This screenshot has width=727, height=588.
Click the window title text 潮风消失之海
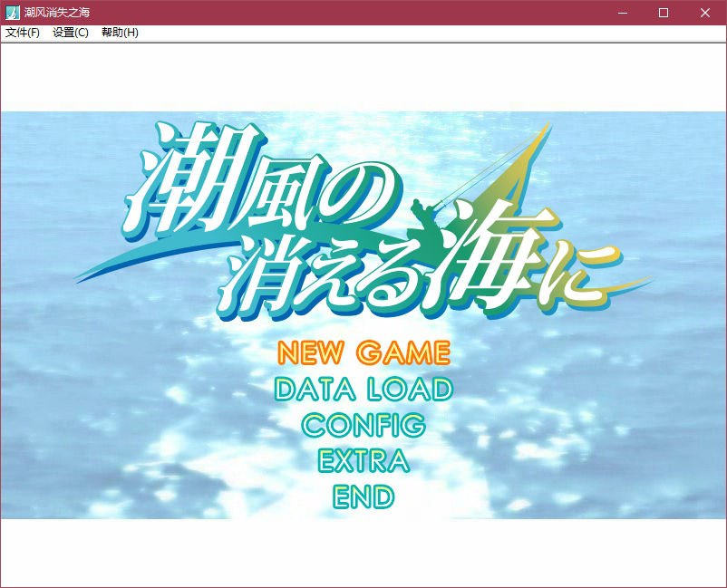pos(57,13)
